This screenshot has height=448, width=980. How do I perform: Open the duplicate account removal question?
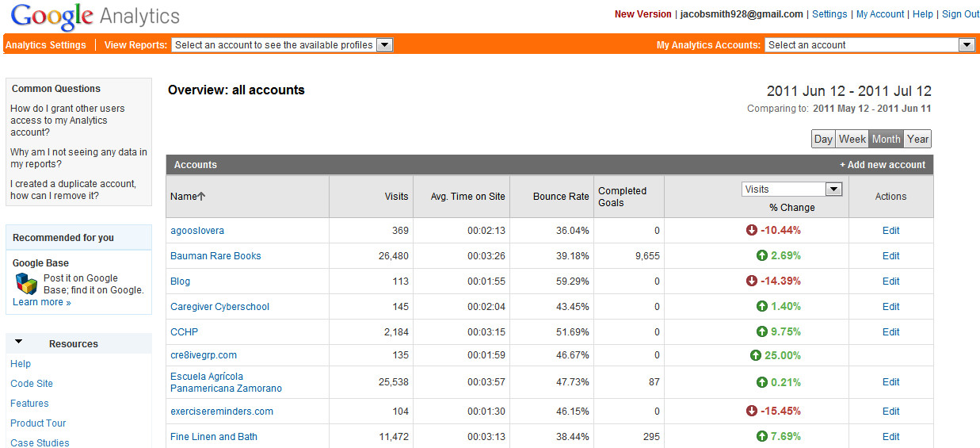pyautogui.click(x=73, y=190)
